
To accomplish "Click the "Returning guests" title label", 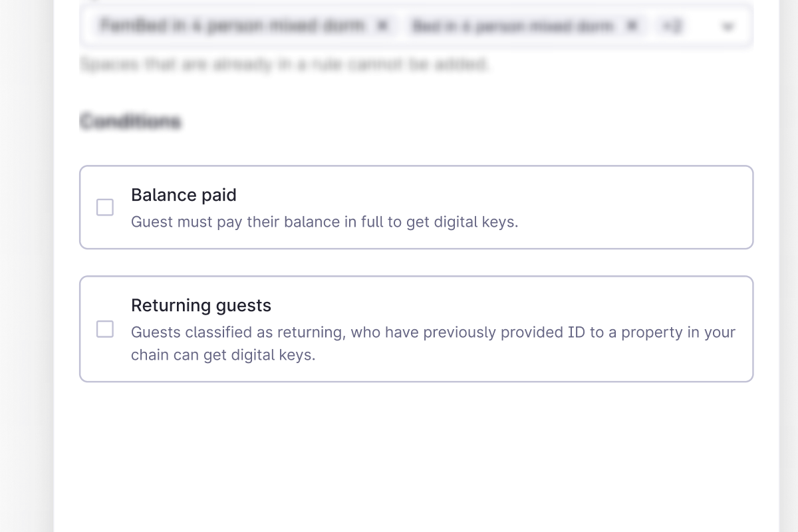I will tap(201, 305).
